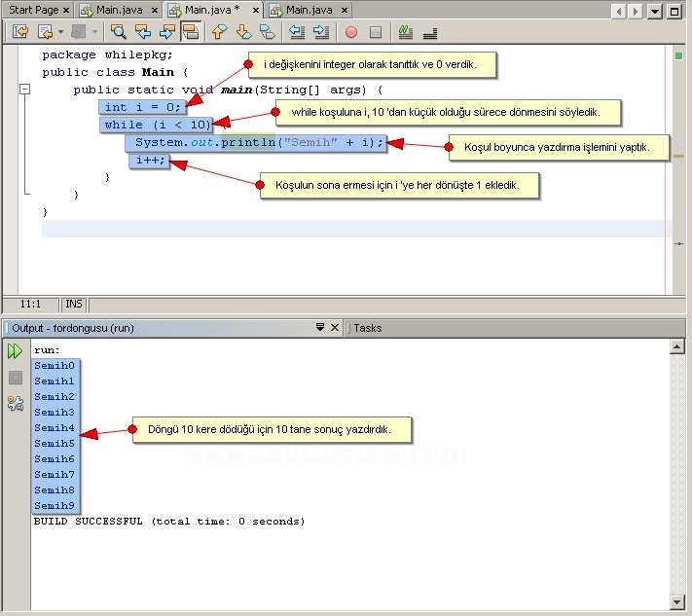This screenshot has height=616, width=692.
Task: Shift line left toolbar icon
Action: [x=297, y=32]
